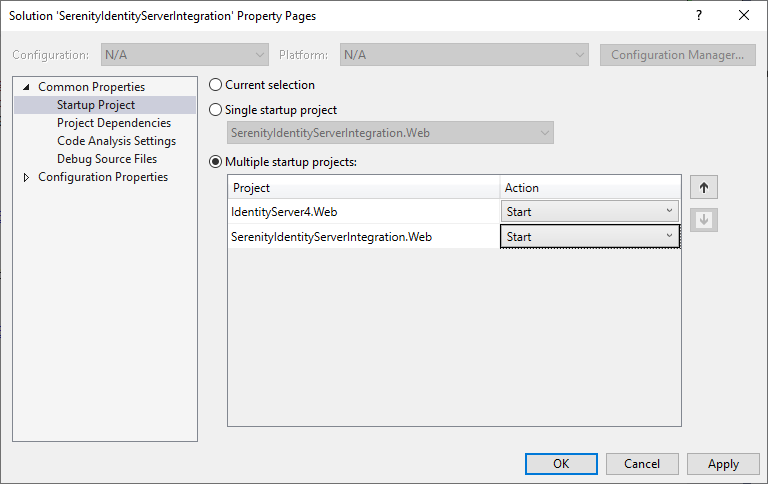The image size is (768, 484).
Task: Click the Project column header
Action: [x=363, y=188]
